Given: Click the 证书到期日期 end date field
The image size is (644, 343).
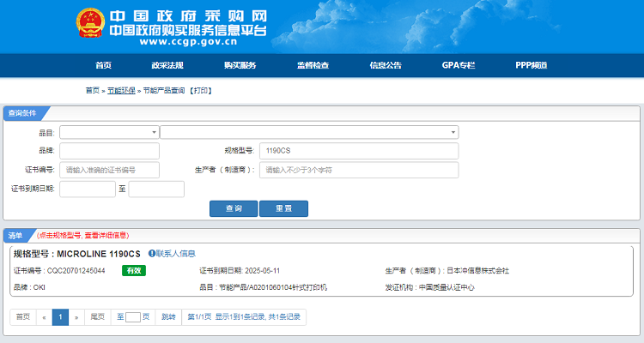Looking at the screenshot, I should tap(156, 190).
